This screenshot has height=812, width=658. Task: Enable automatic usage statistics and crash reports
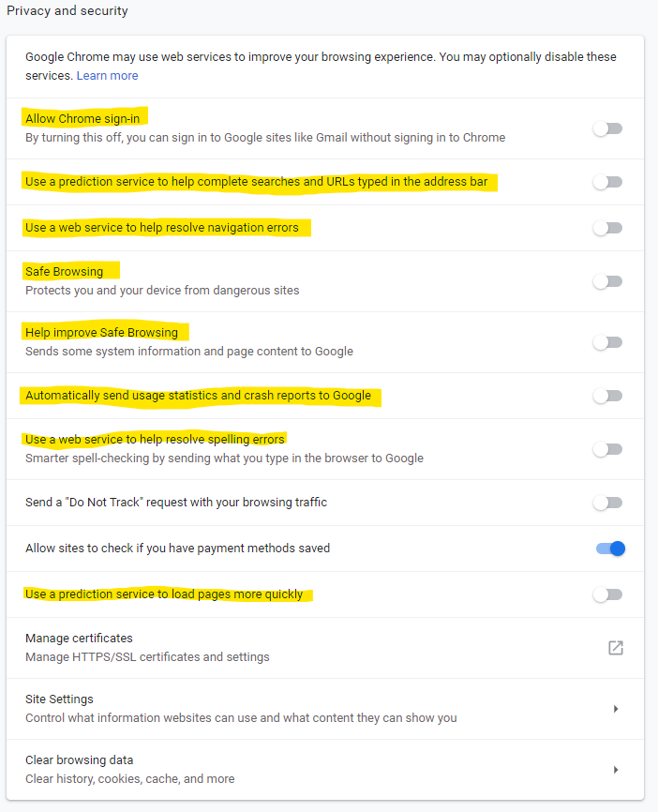pyautogui.click(x=606, y=395)
